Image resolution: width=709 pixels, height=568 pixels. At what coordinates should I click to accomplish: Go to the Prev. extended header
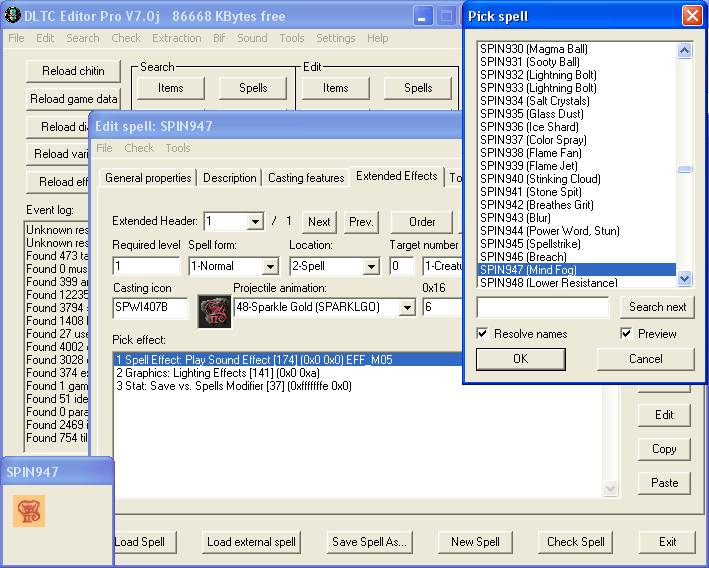point(361,222)
